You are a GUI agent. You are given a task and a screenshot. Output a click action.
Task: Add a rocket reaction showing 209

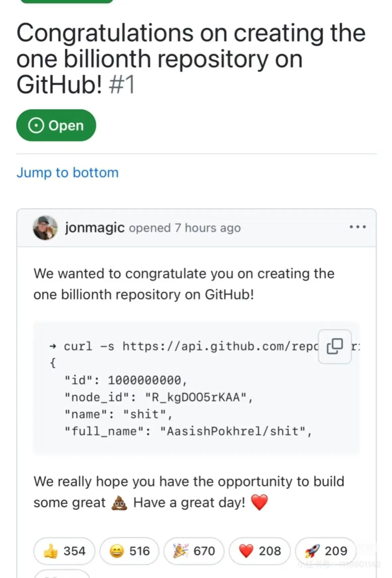click(x=326, y=551)
